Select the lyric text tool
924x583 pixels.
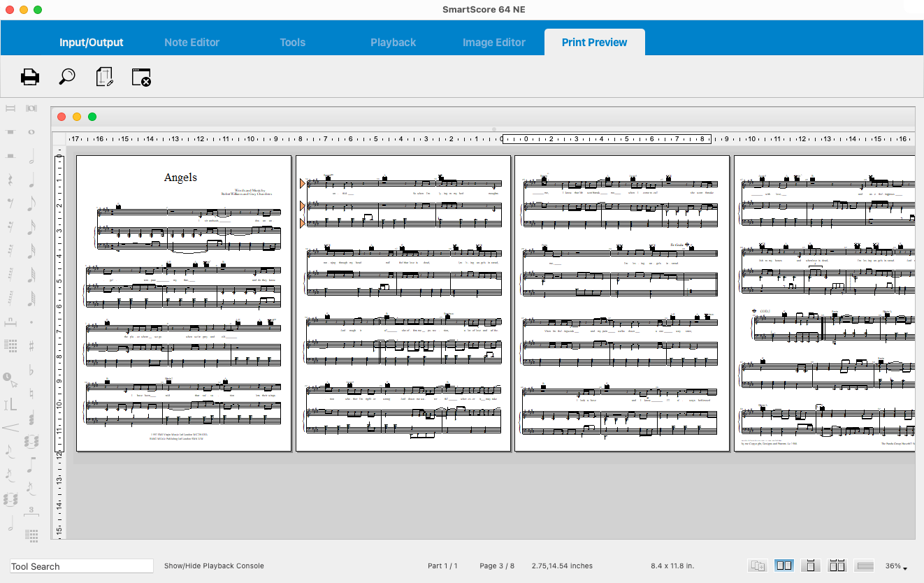(10, 404)
